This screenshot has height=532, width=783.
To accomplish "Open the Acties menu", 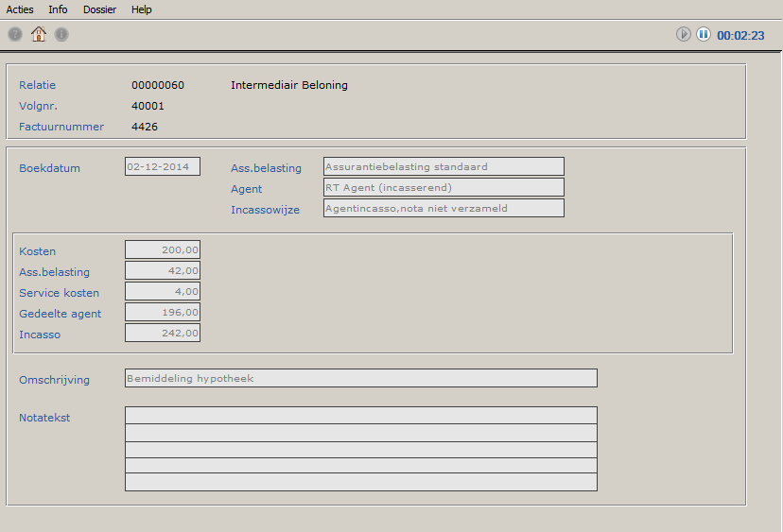I will [20, 9].
